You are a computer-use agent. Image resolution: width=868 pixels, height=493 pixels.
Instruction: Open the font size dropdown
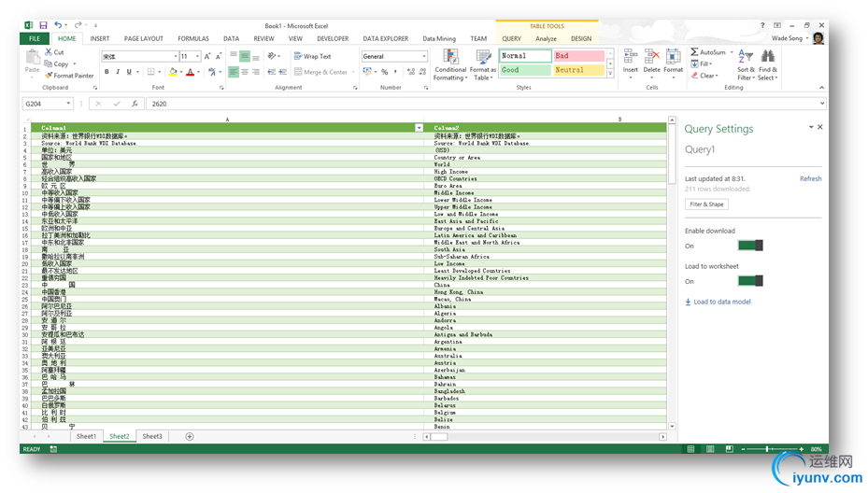point(198,56)
